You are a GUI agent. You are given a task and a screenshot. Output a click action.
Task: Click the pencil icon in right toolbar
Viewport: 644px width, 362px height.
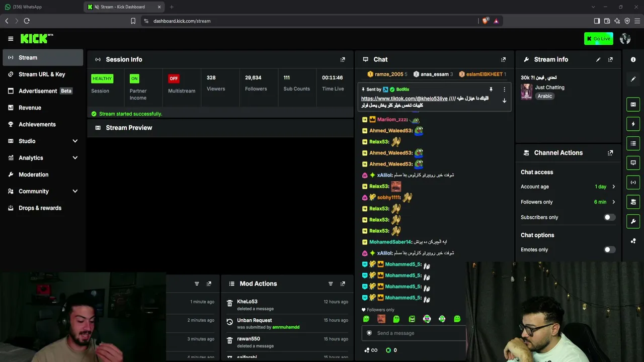pos(633,79)
